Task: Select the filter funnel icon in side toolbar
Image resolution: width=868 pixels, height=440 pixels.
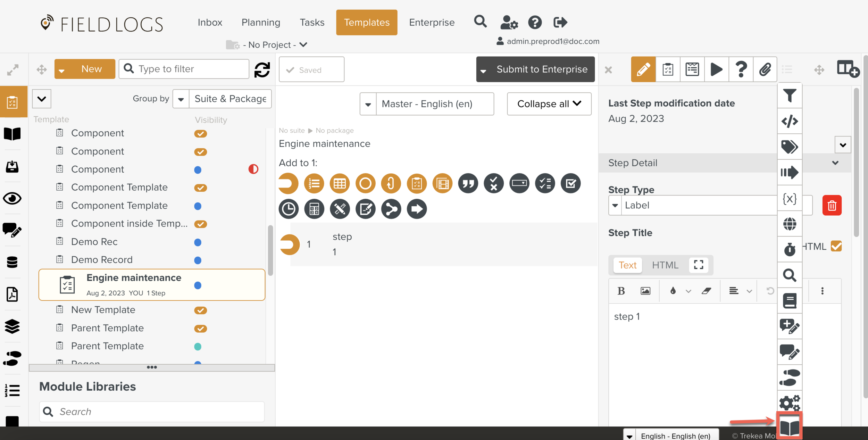Action: click(x=790, y=96)
